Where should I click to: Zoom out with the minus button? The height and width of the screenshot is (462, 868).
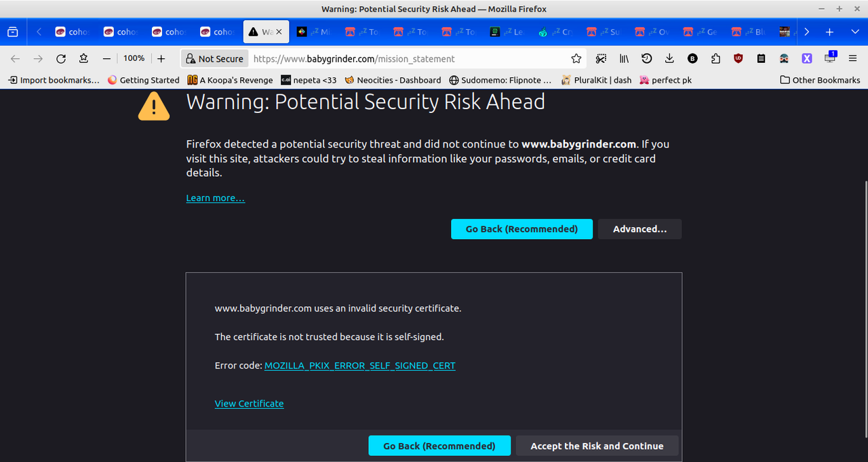(x=106, y=59)
